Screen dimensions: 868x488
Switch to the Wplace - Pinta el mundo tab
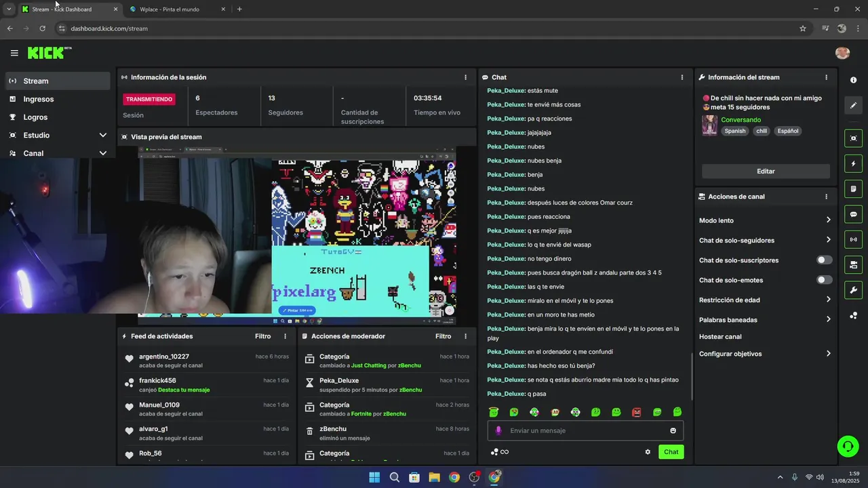tap(176, 9)
